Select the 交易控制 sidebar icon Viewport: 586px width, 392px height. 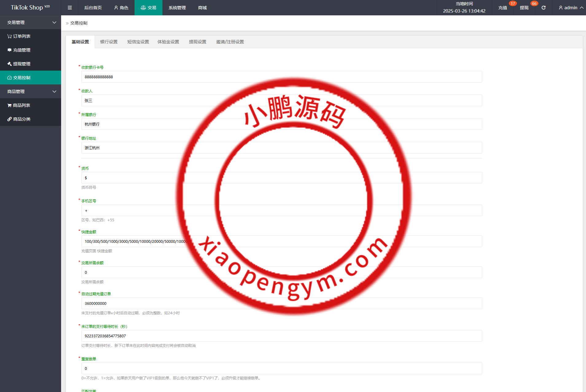(x=10, y=77)
